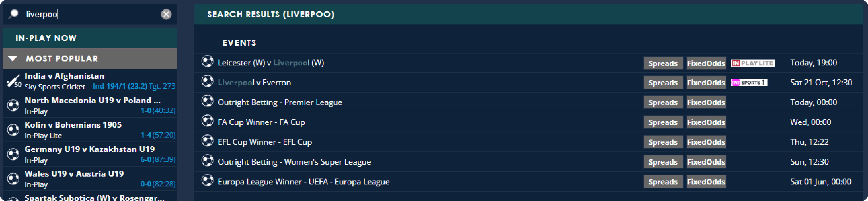The width and height of the screenshot is (868, 201).
Task: Click the In Play Lite badge icon
Action: pos(752,63)
